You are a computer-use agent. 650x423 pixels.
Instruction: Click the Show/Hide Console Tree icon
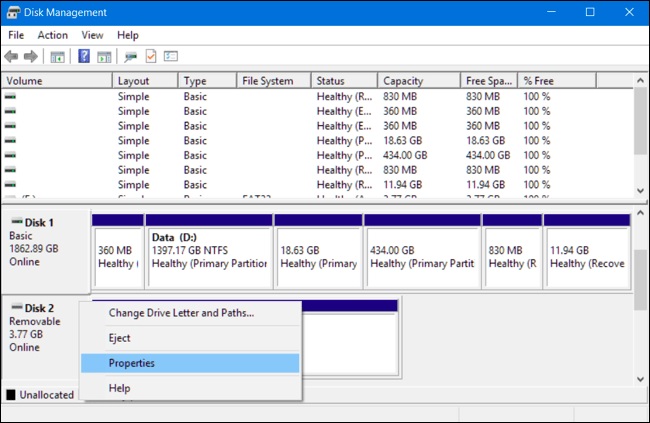click(x=58, y=56)
